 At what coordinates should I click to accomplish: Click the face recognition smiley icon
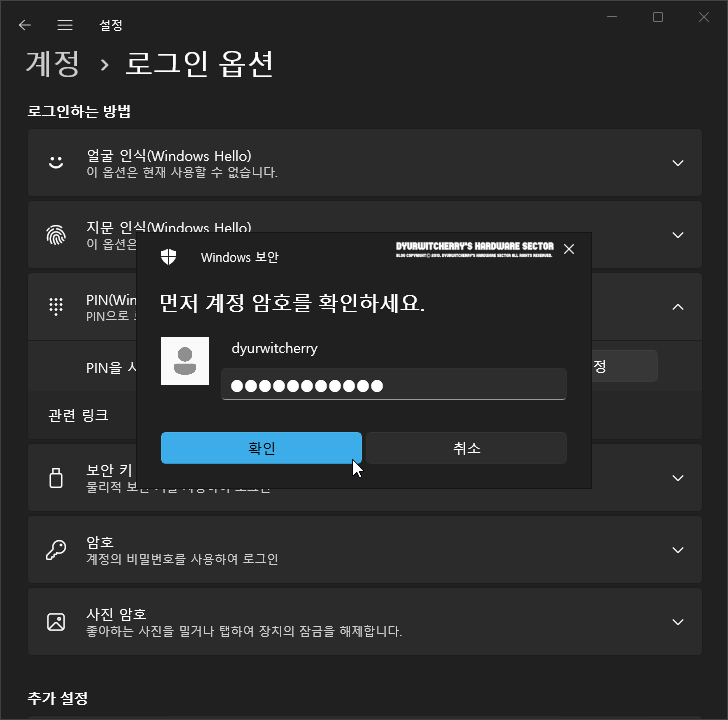56,163
